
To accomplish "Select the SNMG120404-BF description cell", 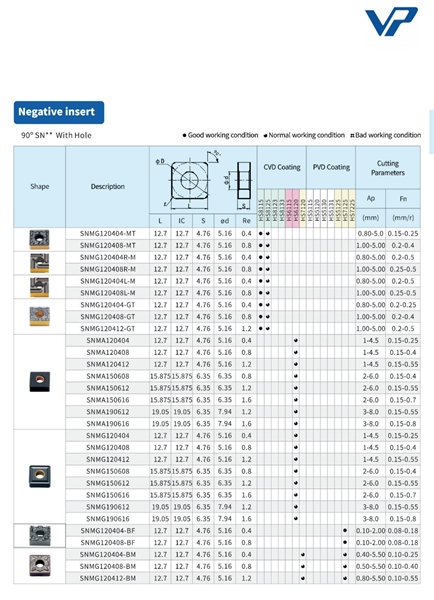I will [x=108, y=530].
